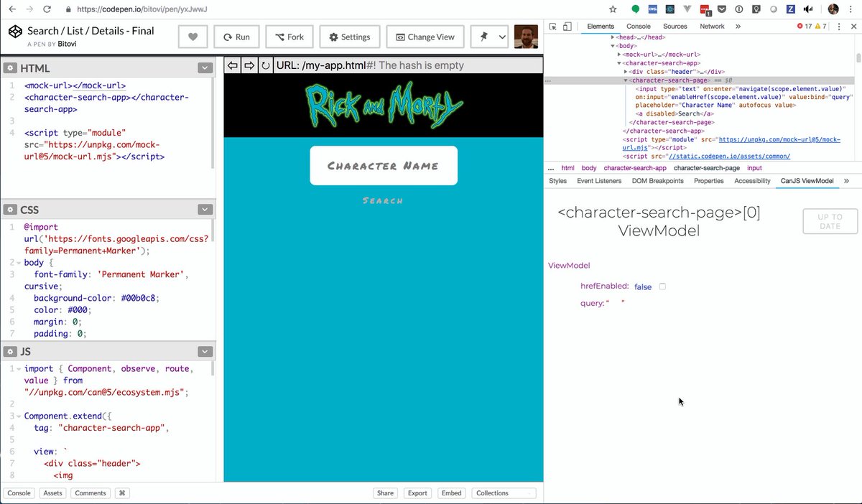Show more DevTools main tabs
The image size is (862, 504).
(x=738, y=27)
